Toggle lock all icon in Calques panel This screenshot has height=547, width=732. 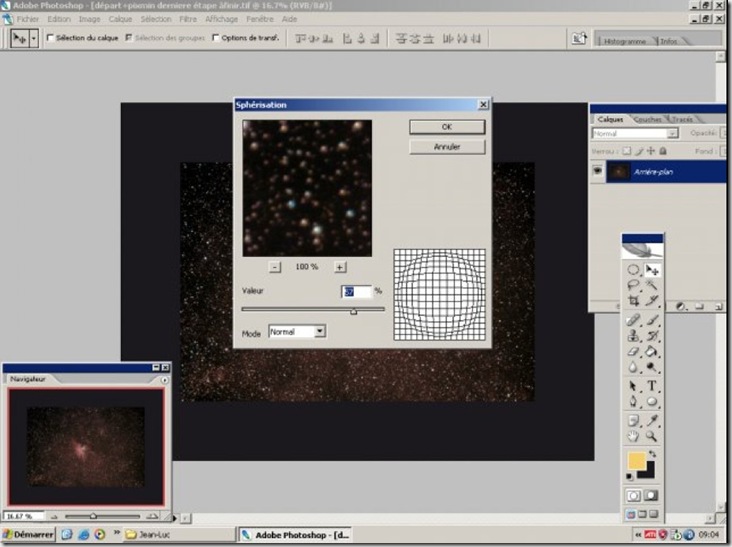click(x=663, y=151)
